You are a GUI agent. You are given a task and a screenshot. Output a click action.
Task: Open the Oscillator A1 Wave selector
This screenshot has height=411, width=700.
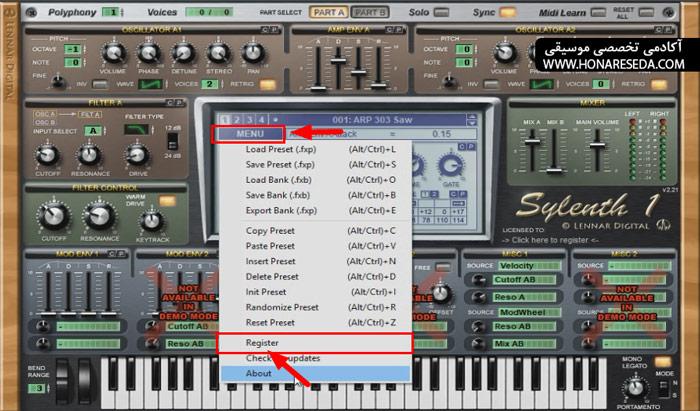pyautogui.click(x=150, y=84)
